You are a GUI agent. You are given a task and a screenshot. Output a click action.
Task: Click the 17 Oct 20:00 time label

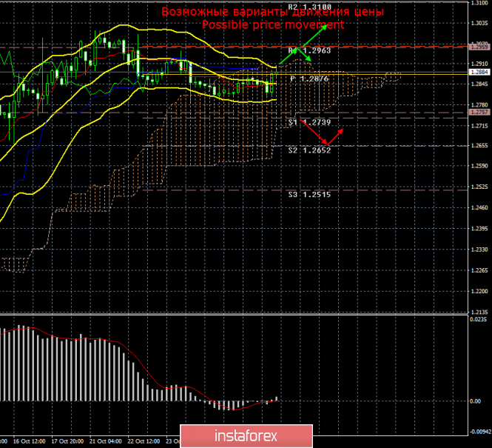click(x=67, y=441)
